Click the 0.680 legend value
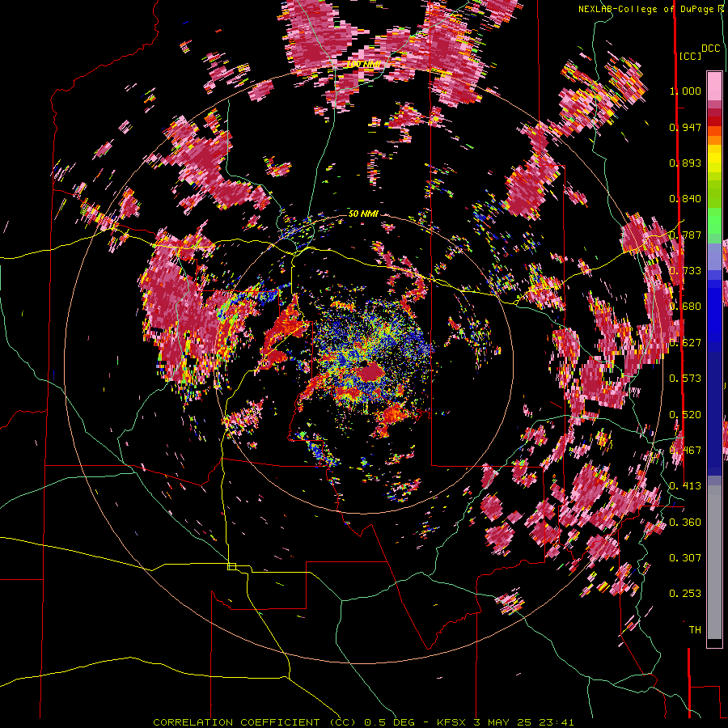The width and height of the screenshot is (728, 728). click(x=685, y=307)
